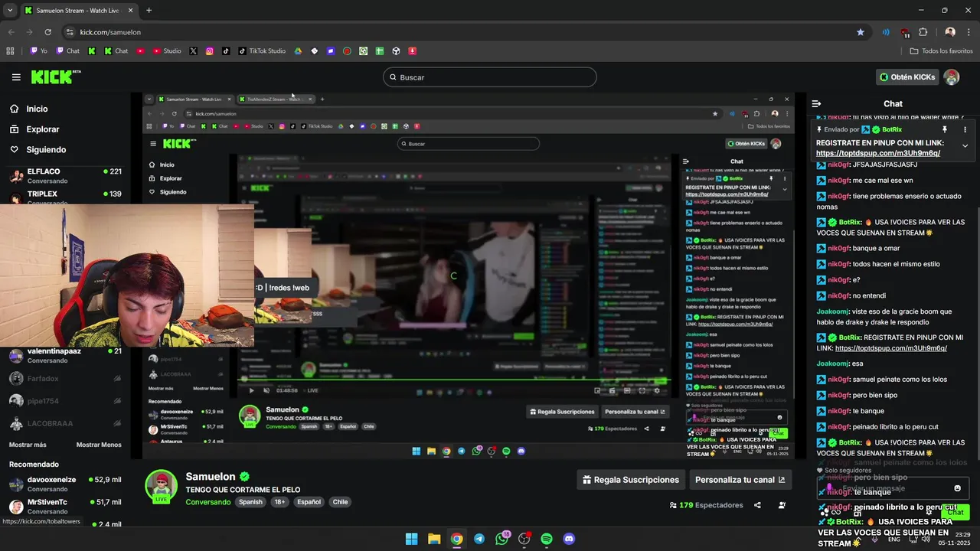Select the 18+ tag
980x551 pixels.
click(279, 502)
